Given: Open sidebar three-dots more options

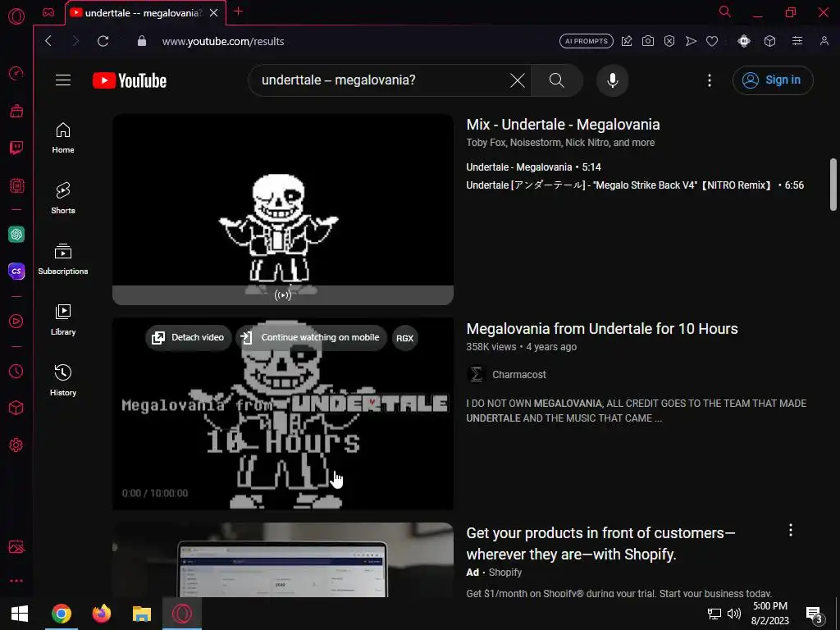Looking at the screenshot, I should (x=16, y=581).
